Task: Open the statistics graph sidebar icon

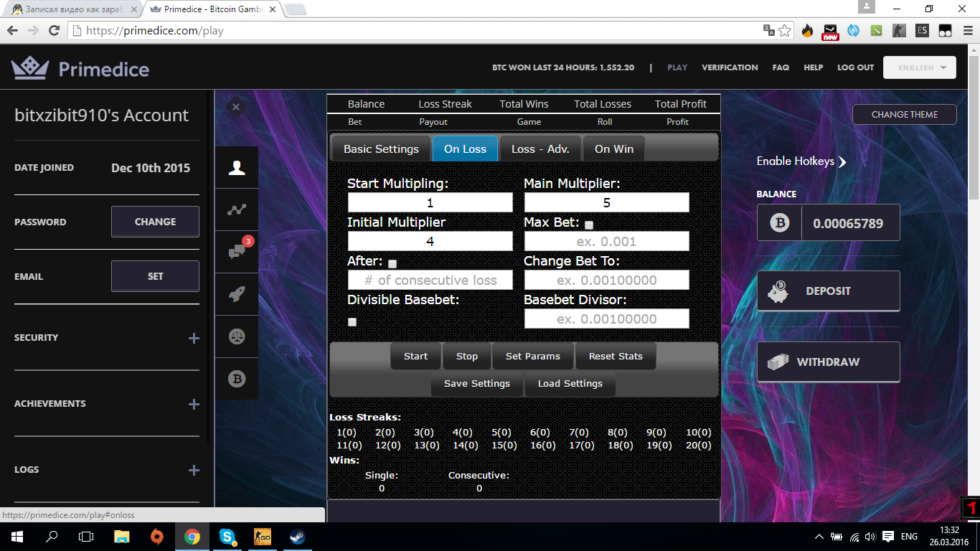Action: pos(237,209)
